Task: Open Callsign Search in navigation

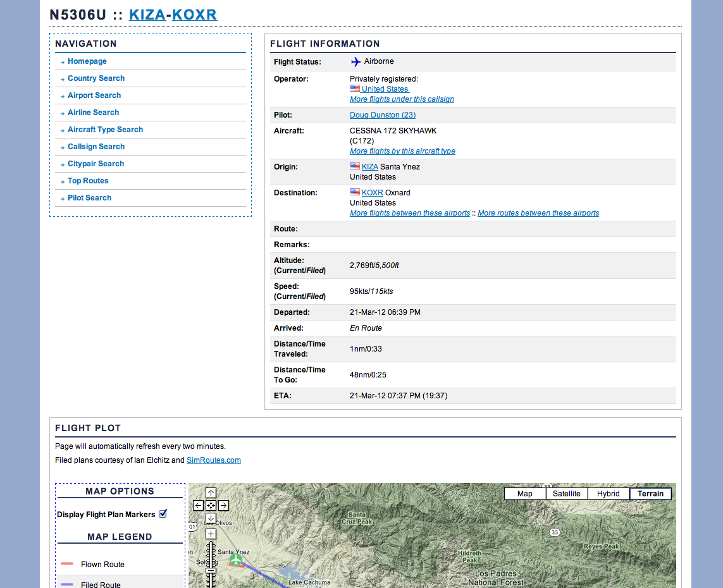Action: [96, 147]
